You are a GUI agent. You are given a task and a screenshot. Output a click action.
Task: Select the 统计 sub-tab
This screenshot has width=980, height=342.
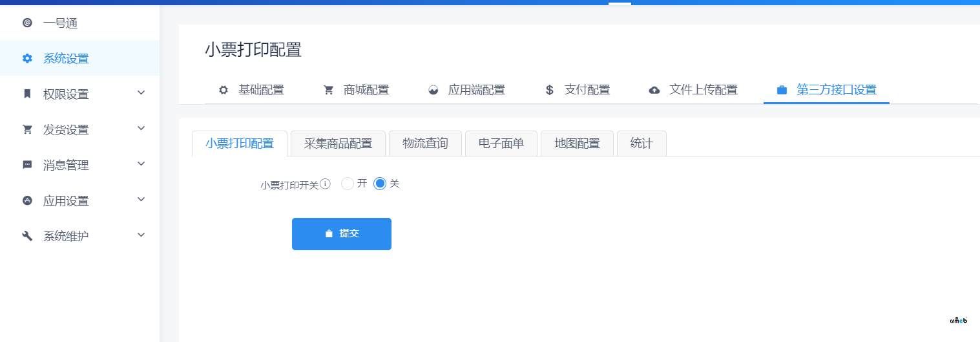tap(641, 144)
